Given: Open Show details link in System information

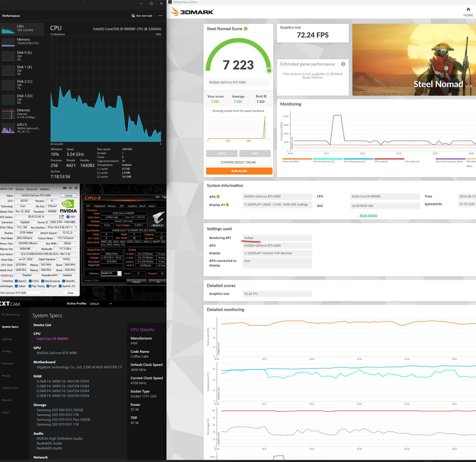Looking at the screenshot, I should 368,215.
